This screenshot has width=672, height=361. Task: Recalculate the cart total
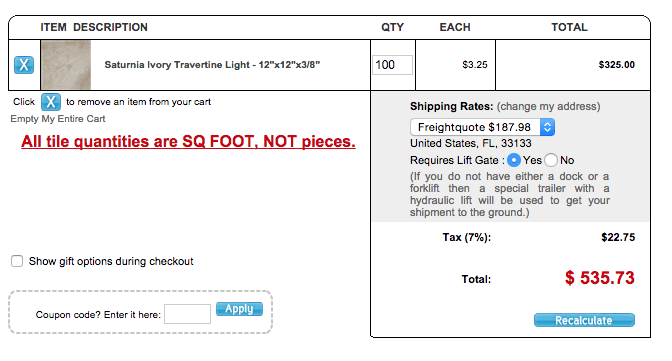584,320
